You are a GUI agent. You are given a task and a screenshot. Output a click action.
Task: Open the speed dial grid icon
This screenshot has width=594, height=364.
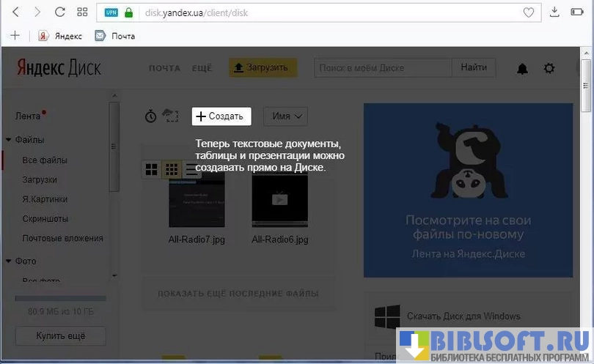[x=82, y=12]
